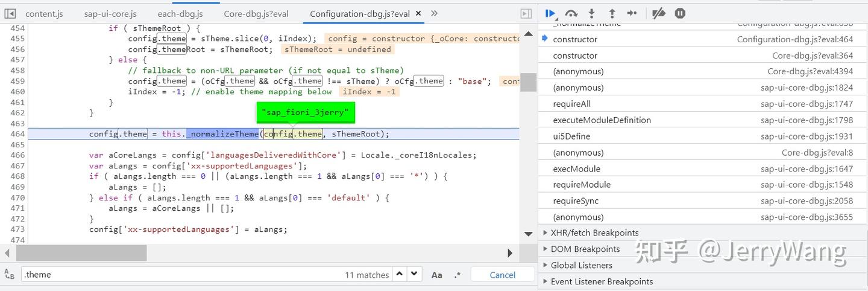Select executeModuleDefinition call stack frame
This screenshot has width=868, height=291.
703,120
